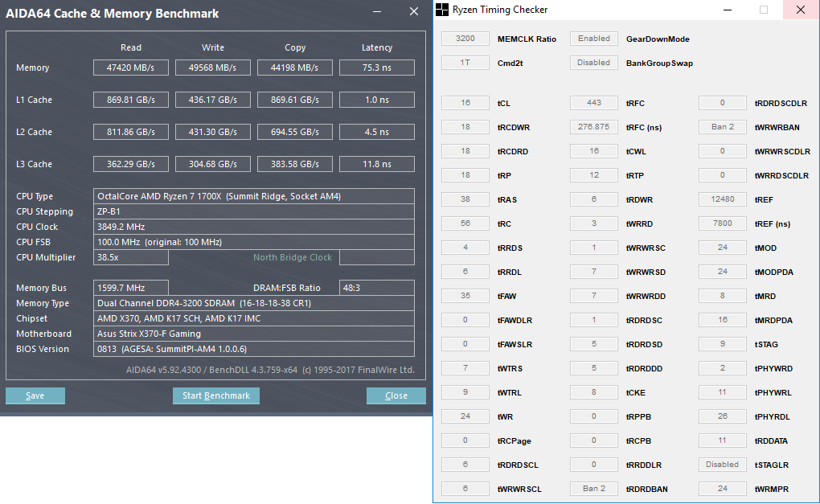This screenshot has height=504, width=820.
Task: Click Memory Read value 47420 MB/s
Action: [x=131, y=68]
